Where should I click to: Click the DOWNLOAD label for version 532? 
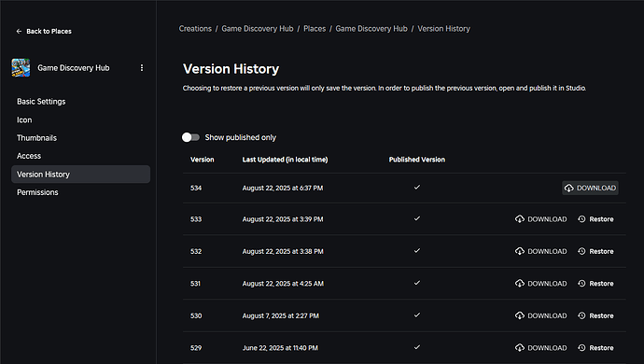click(547, 251)
